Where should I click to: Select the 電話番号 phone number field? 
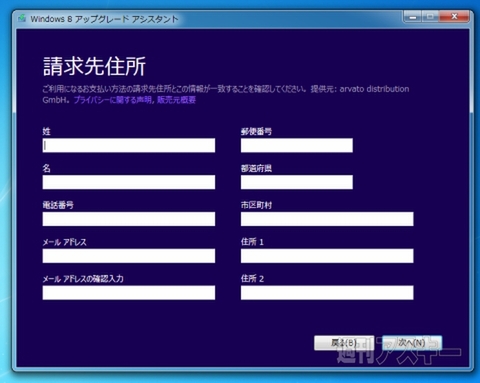[129, 219]
